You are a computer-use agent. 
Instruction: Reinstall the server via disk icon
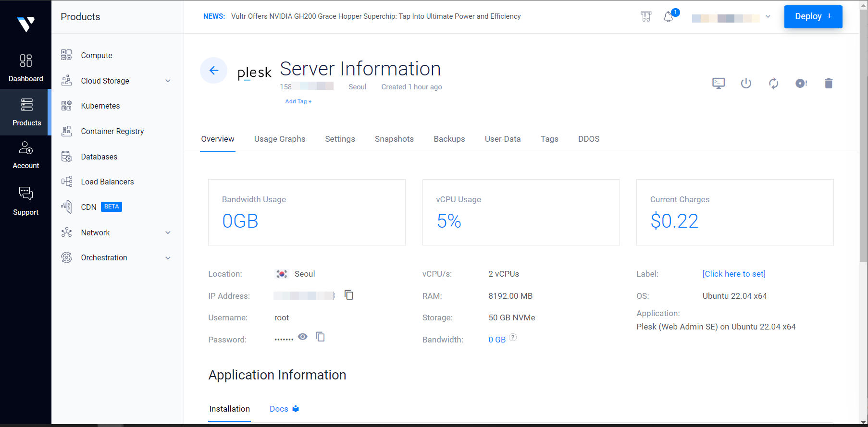click(801, 83)
